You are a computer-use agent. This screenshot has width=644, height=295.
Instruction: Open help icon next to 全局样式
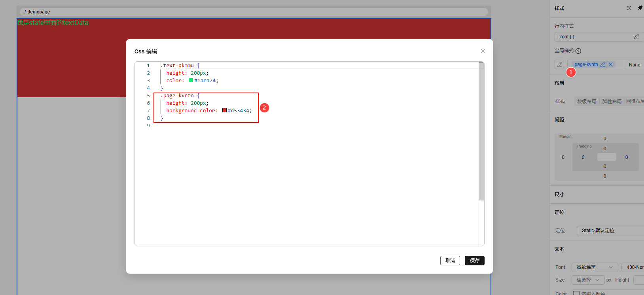pyautogui.click(x=578, y=51)
